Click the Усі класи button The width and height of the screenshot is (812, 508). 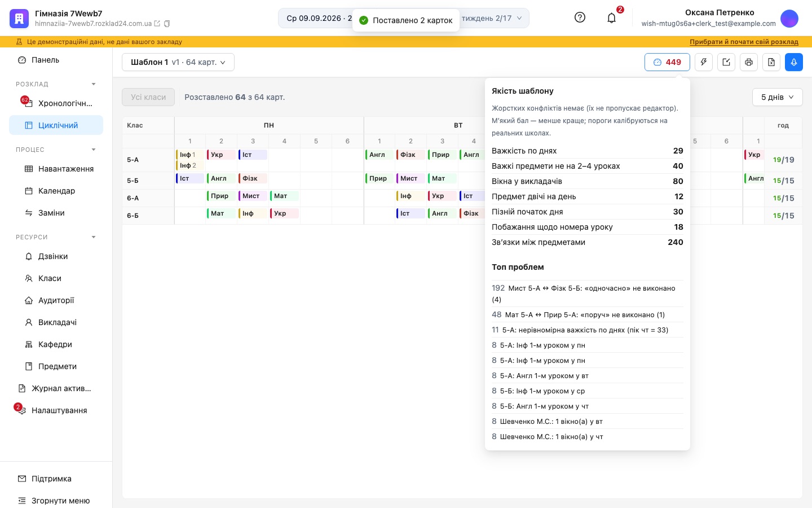point(148,97)
